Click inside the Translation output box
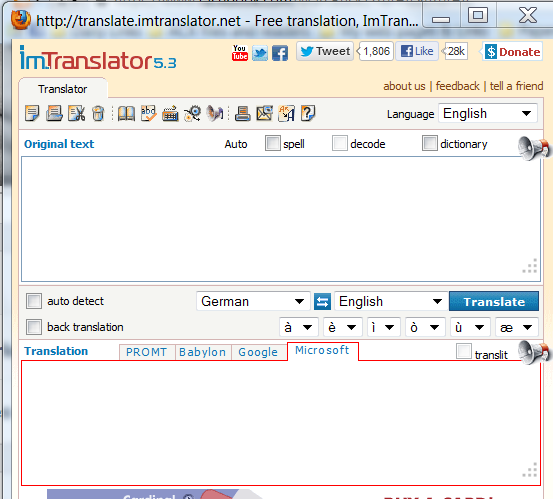The width and height of the screenshot is (553, 499). coord(281,423)
